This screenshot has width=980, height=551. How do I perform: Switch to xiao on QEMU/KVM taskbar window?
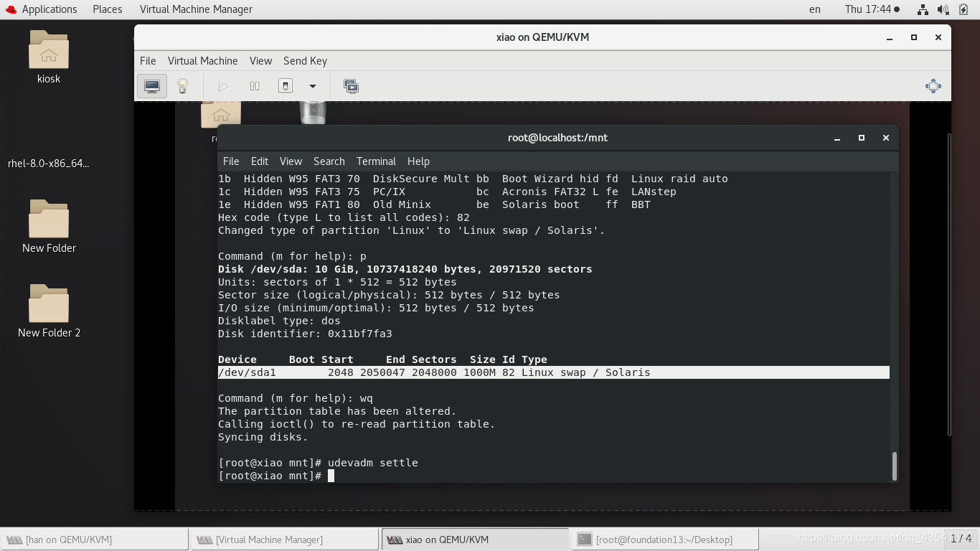473,540
